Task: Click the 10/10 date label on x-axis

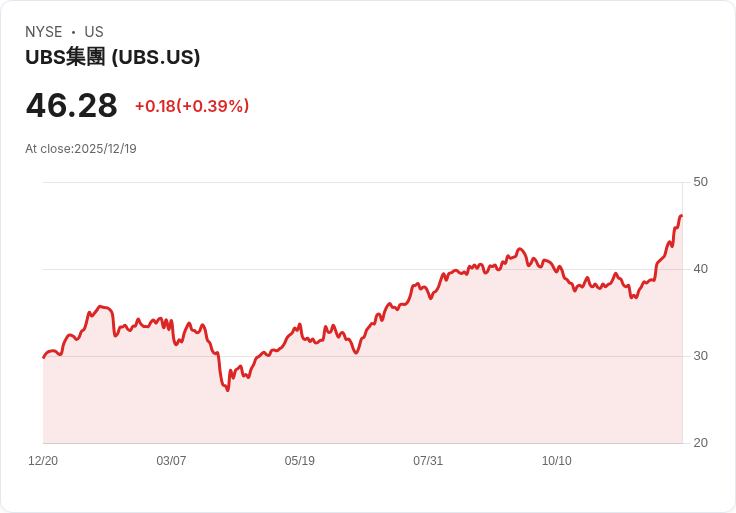Action: coord(557,460)
